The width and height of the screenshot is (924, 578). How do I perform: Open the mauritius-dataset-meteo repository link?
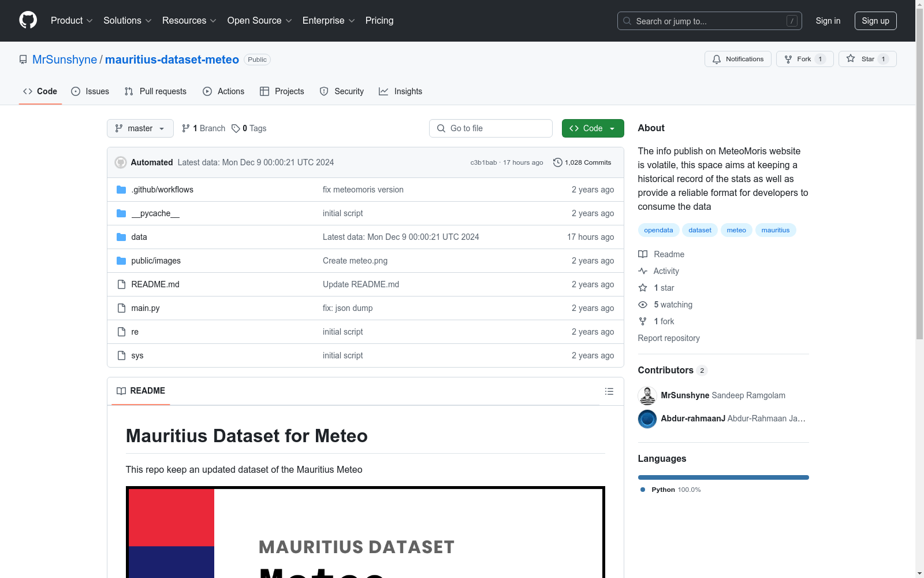[172, 60]
